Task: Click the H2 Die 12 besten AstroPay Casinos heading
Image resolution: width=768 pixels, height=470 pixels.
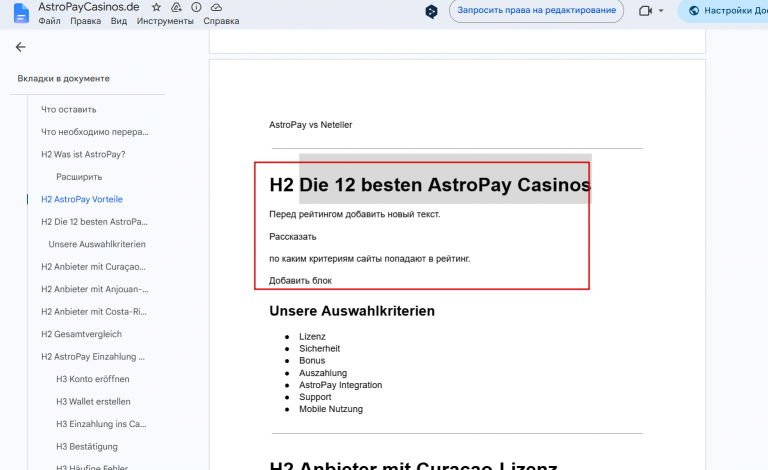Action: (430, 185)
